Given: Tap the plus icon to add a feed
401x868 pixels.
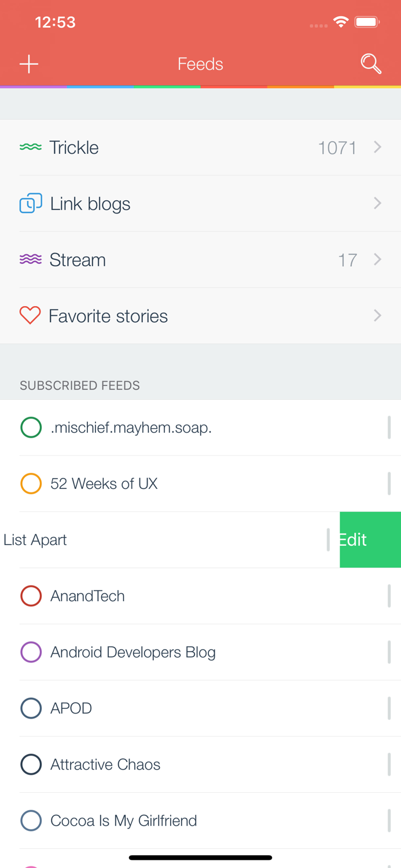Looking at the screenshot, I should [x=29, y=64].
